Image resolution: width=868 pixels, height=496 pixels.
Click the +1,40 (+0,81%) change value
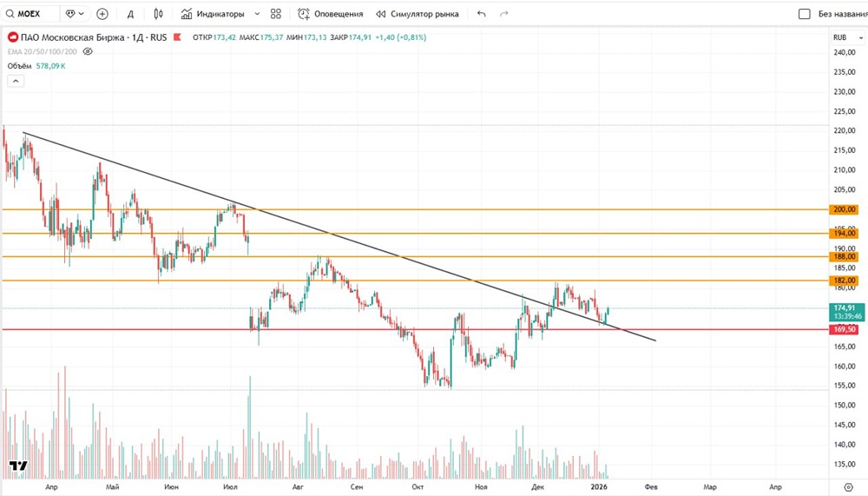click(401, 37)
